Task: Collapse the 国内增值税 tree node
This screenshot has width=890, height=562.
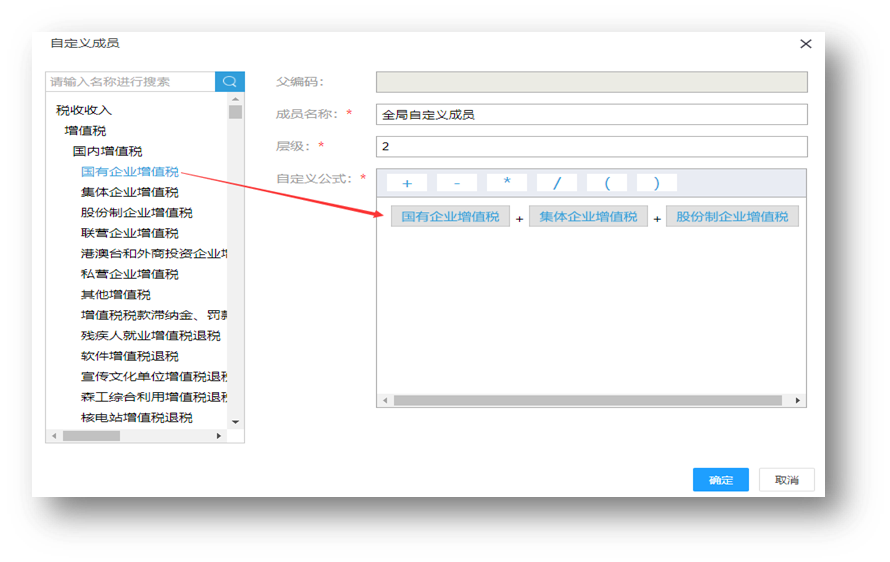Action: 107,151
